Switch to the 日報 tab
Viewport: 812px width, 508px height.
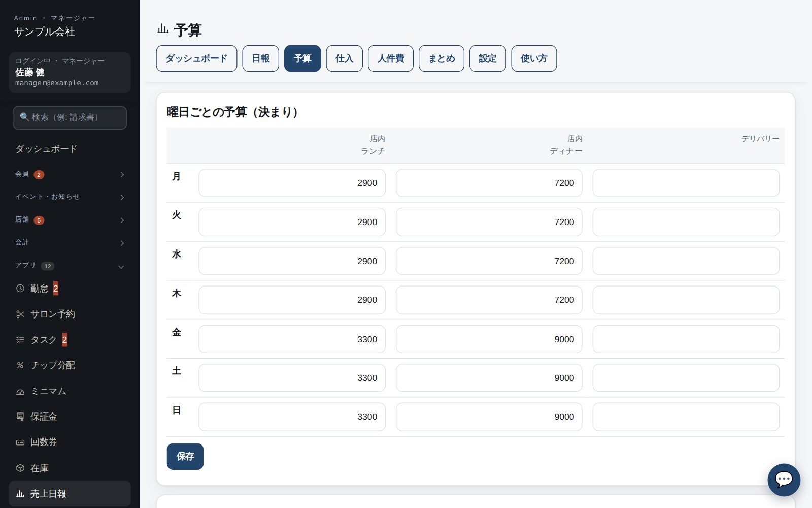pos(260,58)
